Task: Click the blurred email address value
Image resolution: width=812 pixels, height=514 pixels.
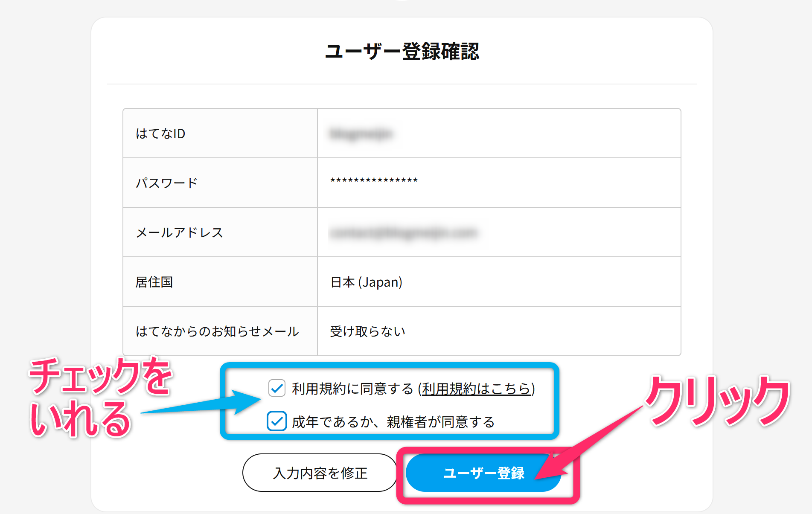Action: point(404,233)
